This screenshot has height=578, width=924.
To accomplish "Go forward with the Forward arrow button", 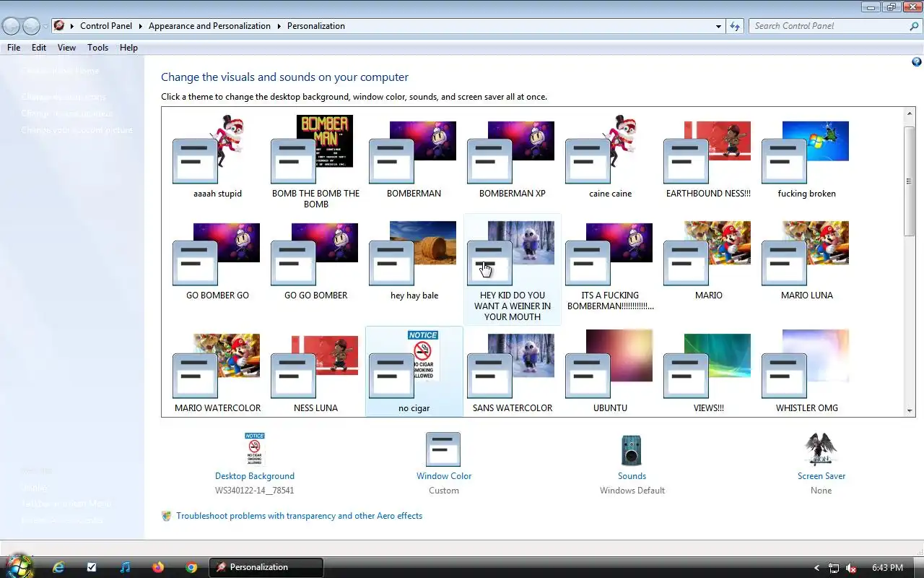I will tap(31, 26).
